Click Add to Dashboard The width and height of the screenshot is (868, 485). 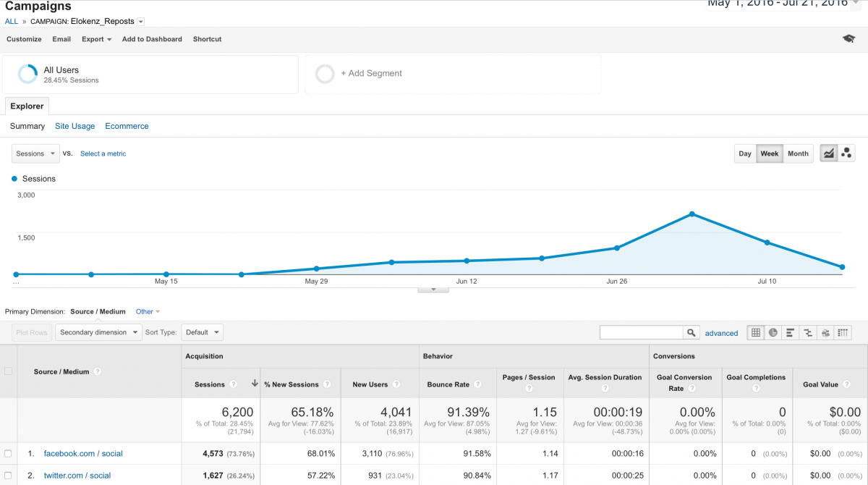(x=152, y=39)
